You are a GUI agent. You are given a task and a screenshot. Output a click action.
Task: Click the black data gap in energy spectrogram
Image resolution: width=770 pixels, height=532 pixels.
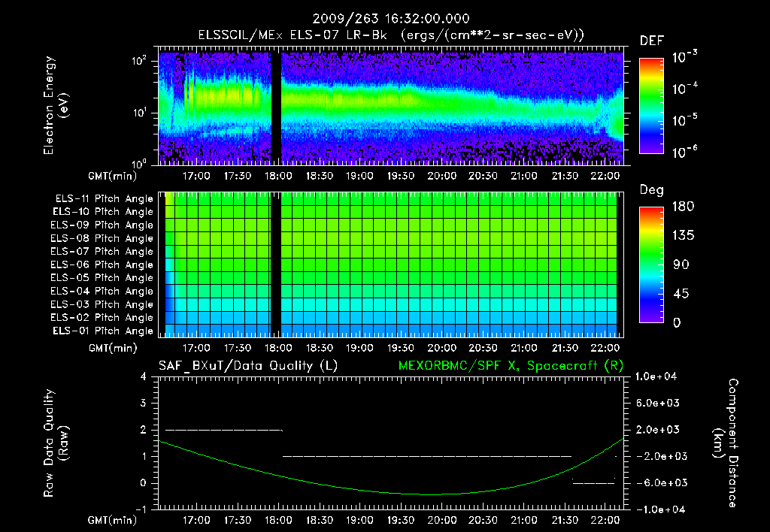(277, 105)
